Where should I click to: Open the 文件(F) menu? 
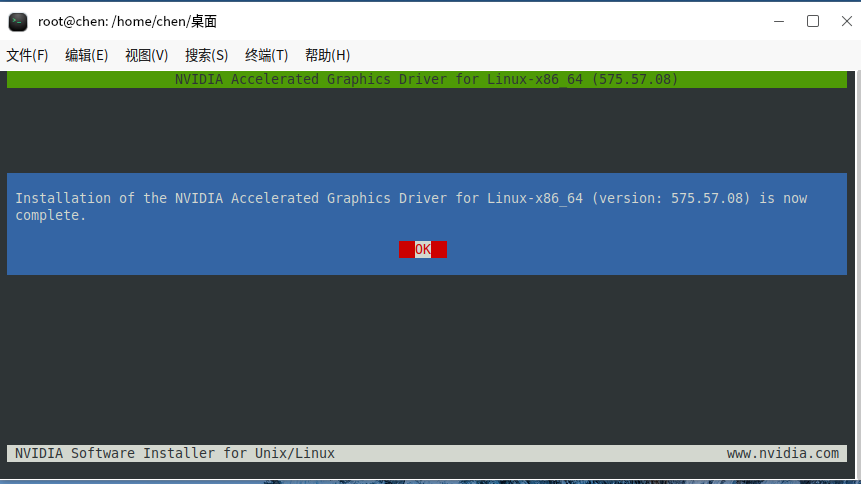pos(27,55)
